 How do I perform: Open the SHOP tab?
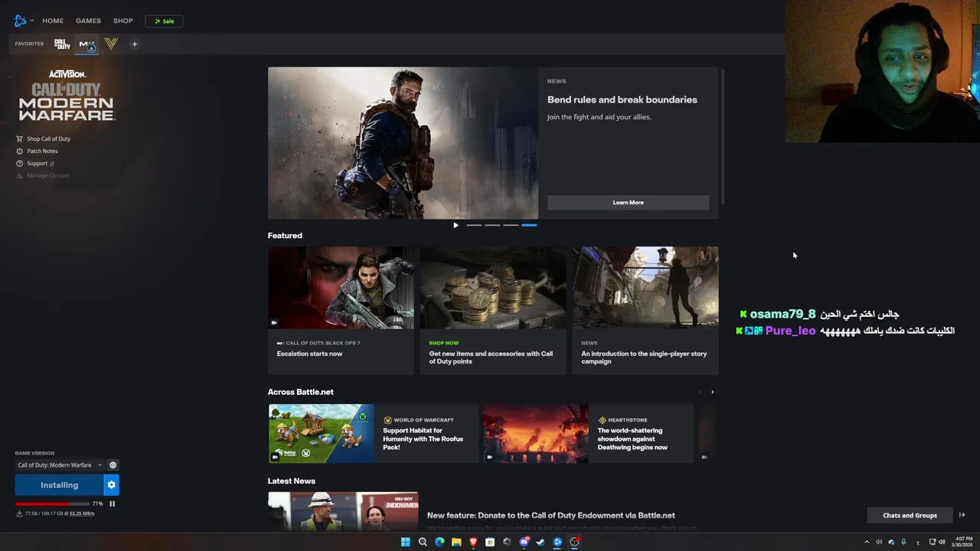tap(122, 21)
